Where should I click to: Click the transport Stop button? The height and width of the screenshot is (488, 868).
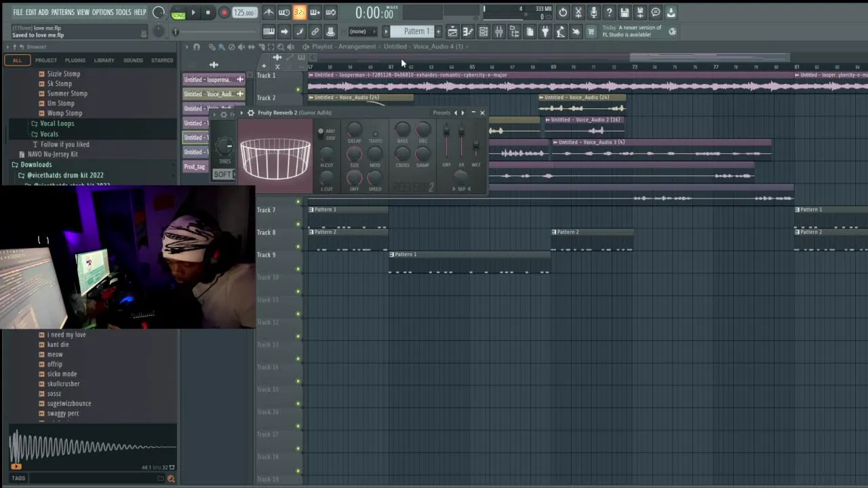click(x=208, y=13)
